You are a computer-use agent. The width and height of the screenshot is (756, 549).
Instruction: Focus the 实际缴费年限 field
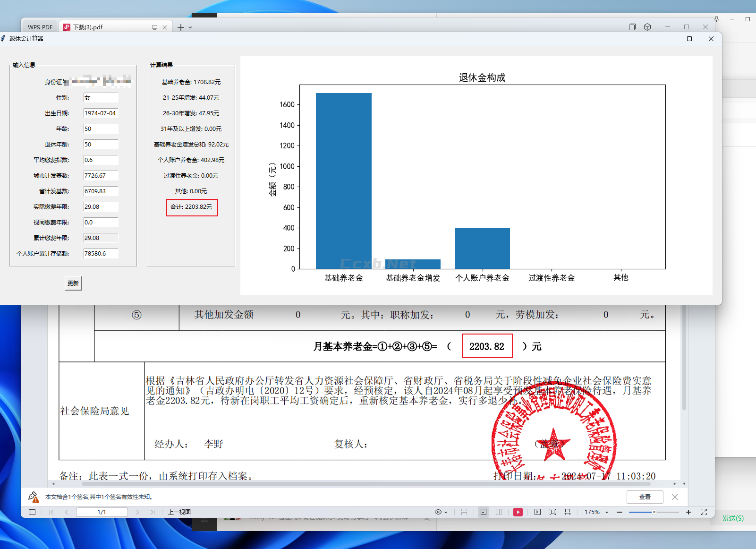[x=101, y=207]
